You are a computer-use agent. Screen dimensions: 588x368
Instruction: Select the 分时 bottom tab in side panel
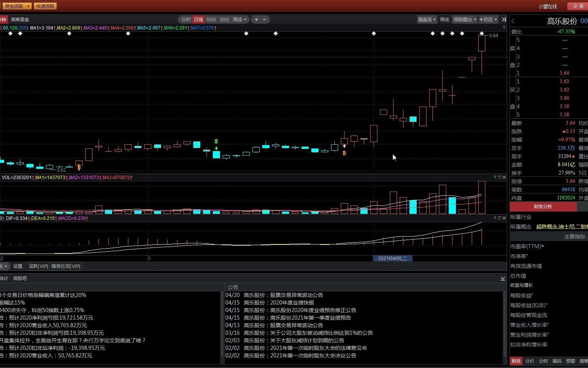point(543,361)
